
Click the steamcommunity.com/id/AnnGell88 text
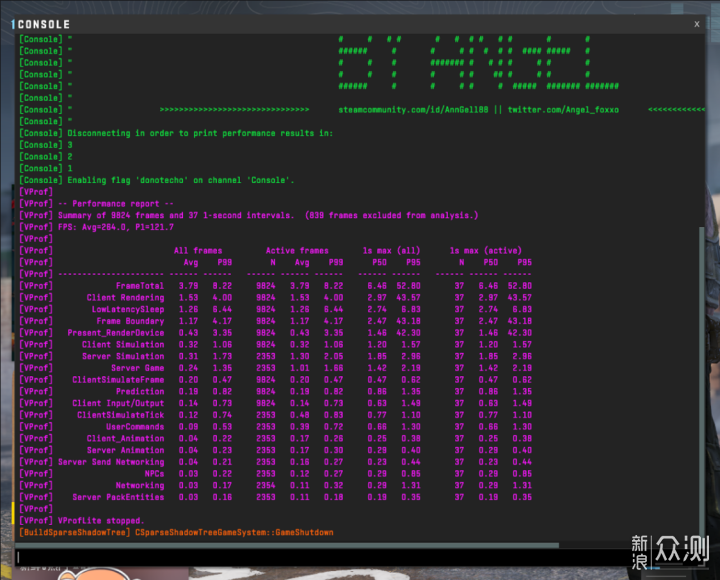coord(413,110)
